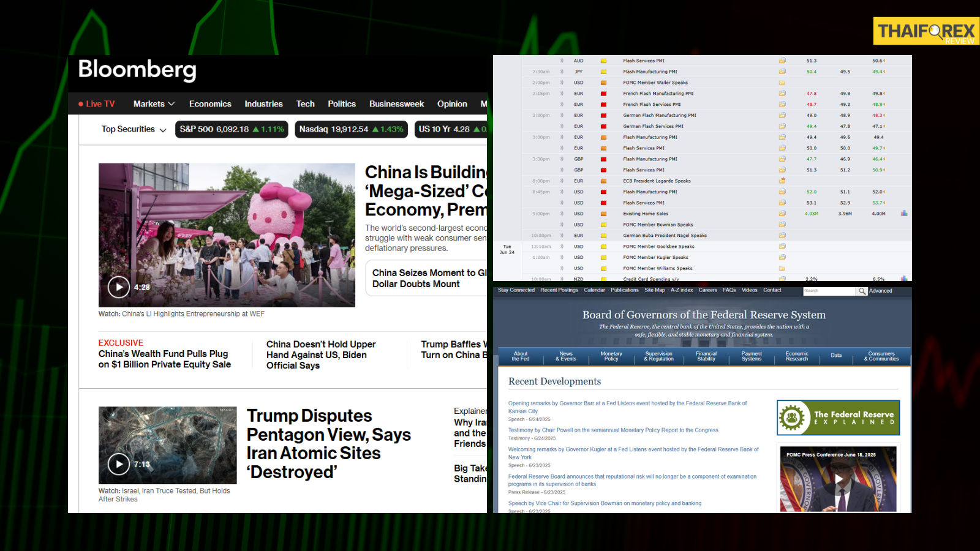Viewport: 980px width, 551px height.
Task: Play the FOMC Press Conference video
Action: (x=839, y=479)
